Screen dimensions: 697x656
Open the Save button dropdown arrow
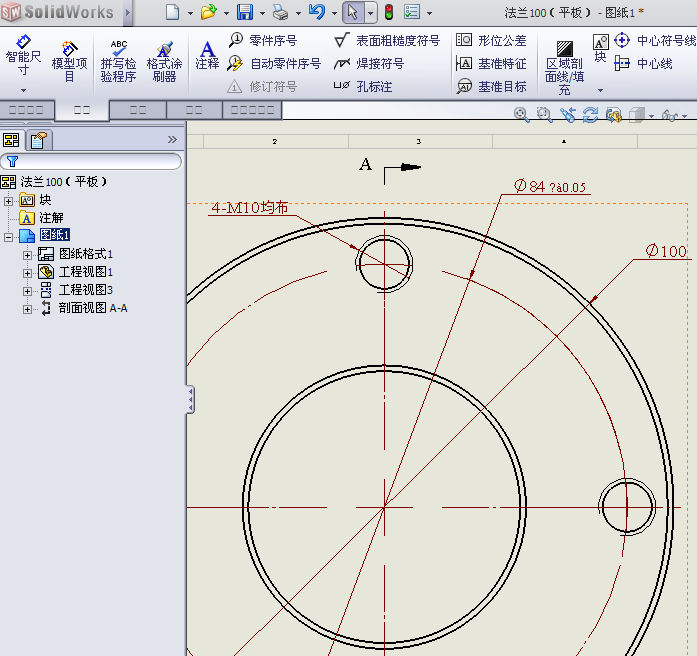pos(261,13)
